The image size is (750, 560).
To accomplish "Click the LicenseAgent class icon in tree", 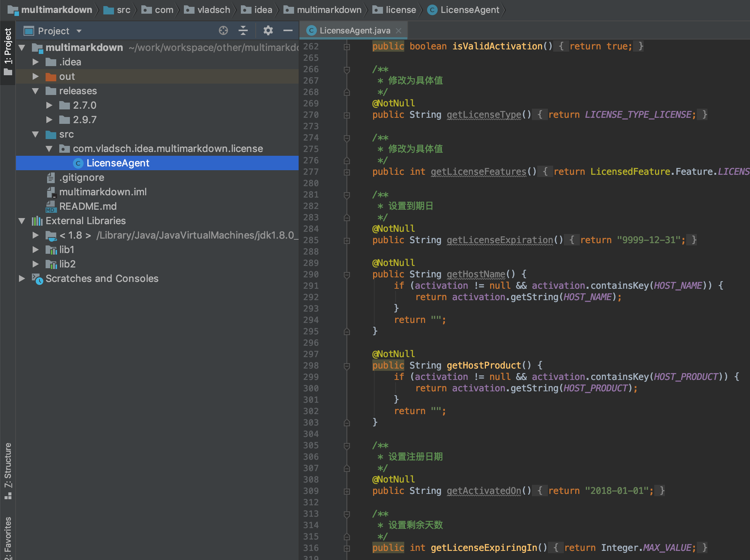I will (x=78, y=163).
